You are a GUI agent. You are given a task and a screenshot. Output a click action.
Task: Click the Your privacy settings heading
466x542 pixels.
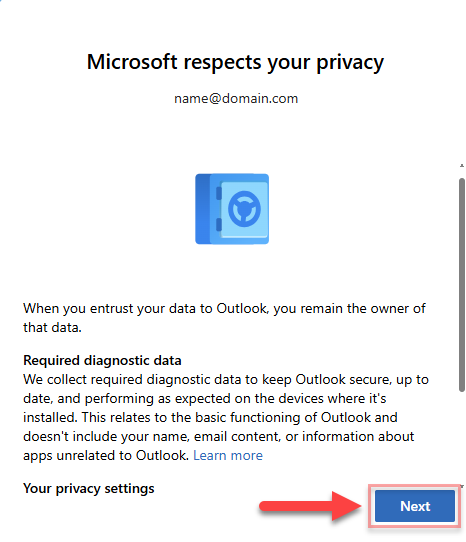tap(89, 488)
